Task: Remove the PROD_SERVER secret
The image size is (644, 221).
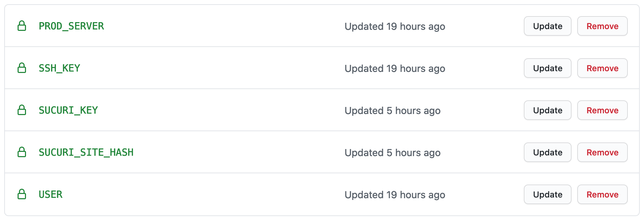Action: click(602, 26)
